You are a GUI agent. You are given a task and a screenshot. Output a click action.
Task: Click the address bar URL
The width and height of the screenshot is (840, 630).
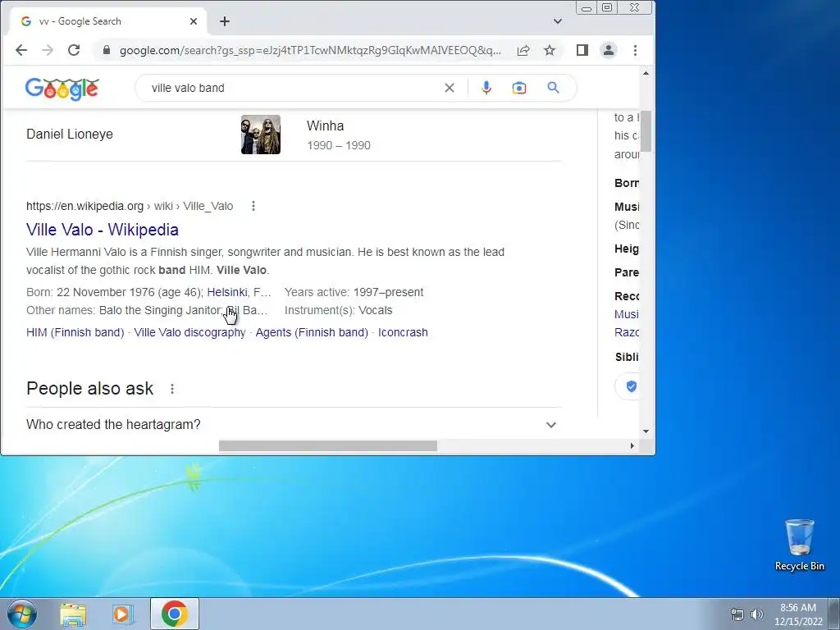click(310, 50)
